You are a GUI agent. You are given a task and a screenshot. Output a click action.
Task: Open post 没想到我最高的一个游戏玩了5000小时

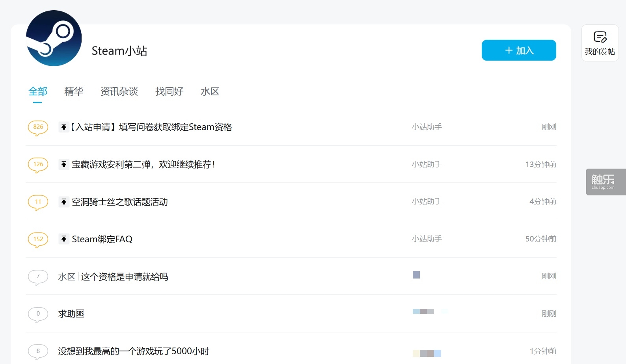coord(134,351)
